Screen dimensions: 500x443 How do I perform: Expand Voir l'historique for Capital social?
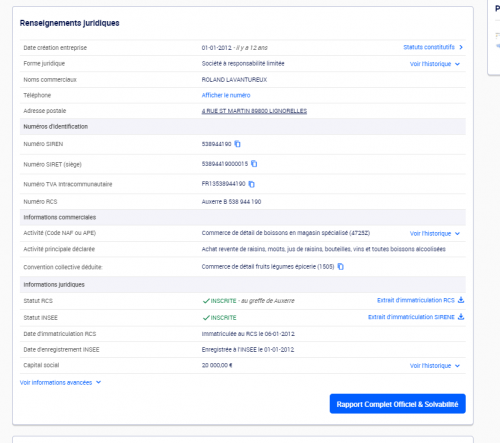pyautogui.click(x=435, y=366)
